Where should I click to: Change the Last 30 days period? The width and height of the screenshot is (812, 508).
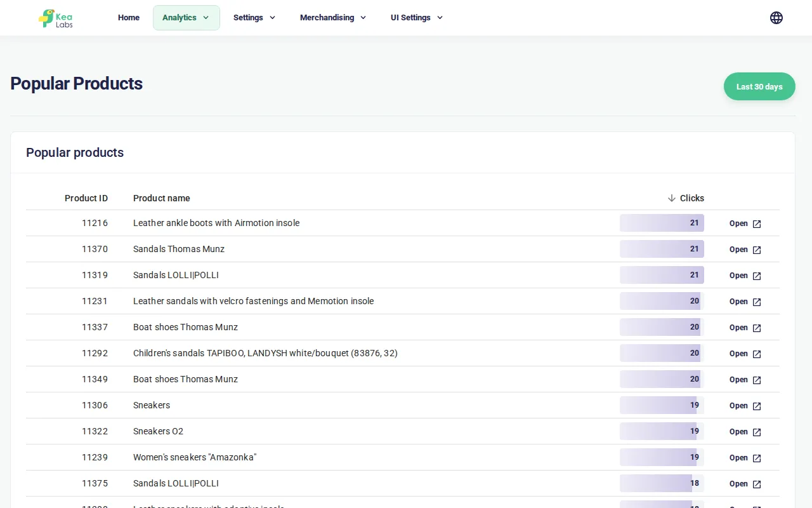[x=759, y=86]
